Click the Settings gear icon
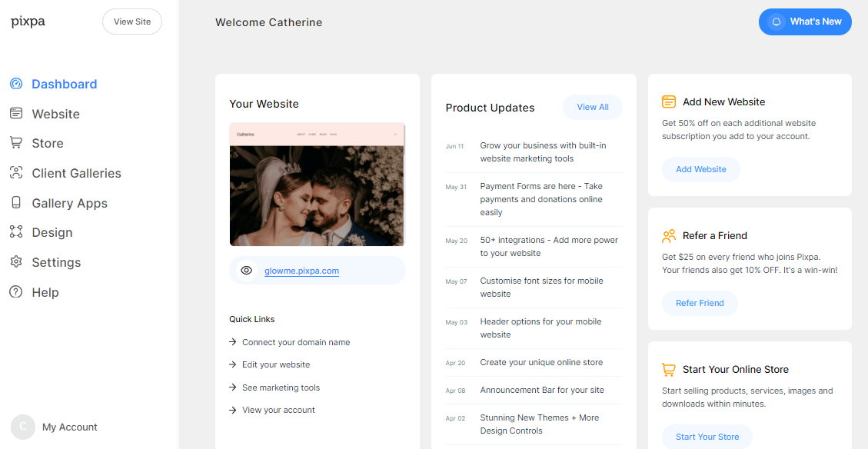868x449 pixels. click(16, 262)
